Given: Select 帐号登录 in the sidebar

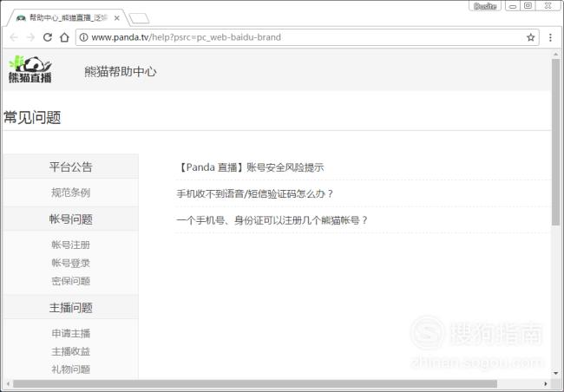Looking at the screenshot, I should [x=70, y=263].
